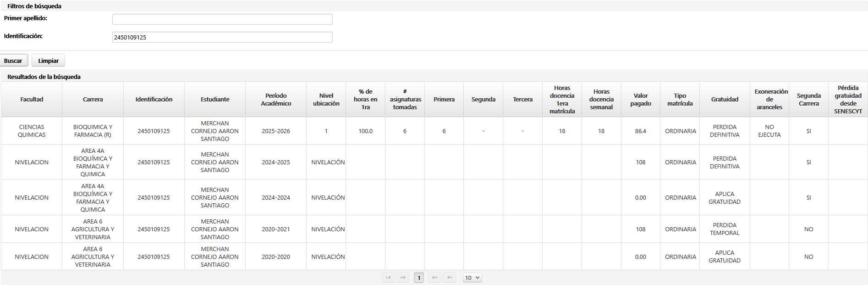Click PERDIDA TEMPORAL gratuidad cell
The height and width of the screenshot is (285, 868).
tap(725, 229)
